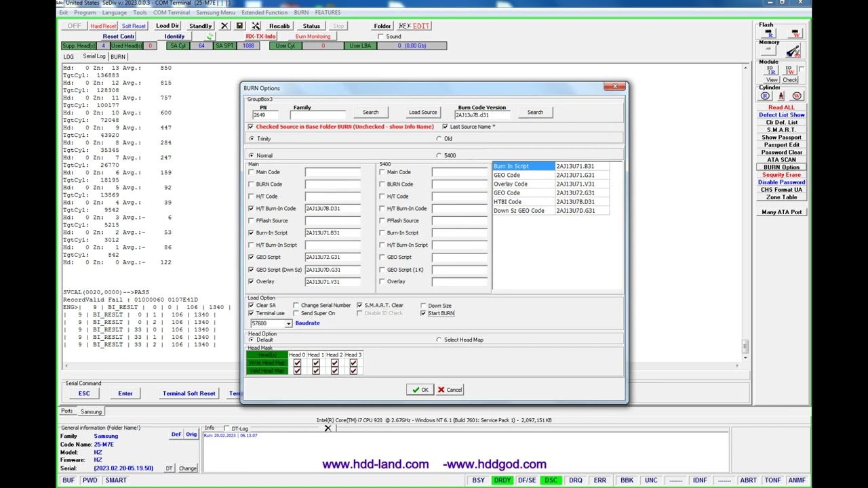Open the FEATURES menu

pyautogui.click(x=328, y=12)
